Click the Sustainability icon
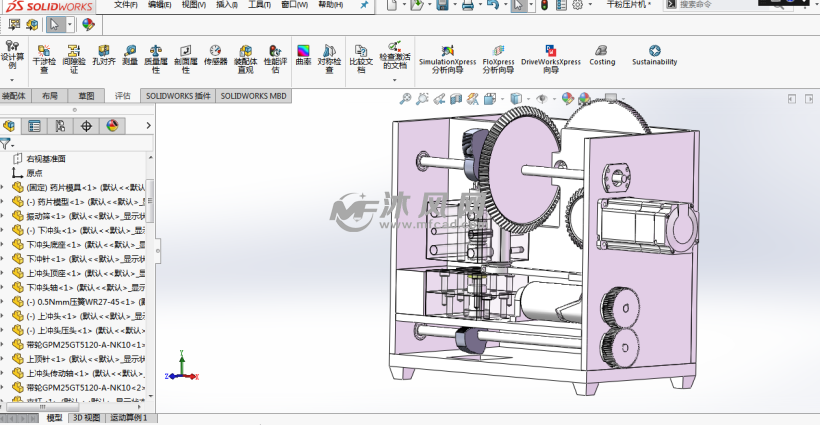The width and height of the screenshot is (820, 425). (x=654, y=54)
